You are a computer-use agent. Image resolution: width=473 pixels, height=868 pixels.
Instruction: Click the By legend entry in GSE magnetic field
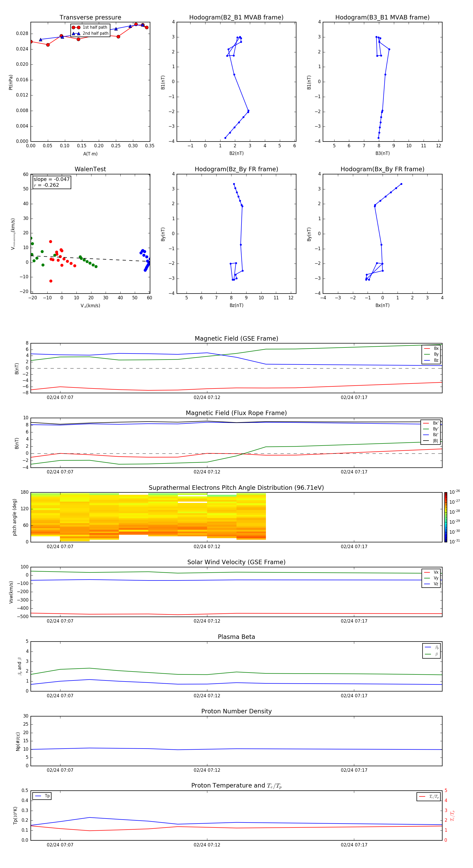431,354
